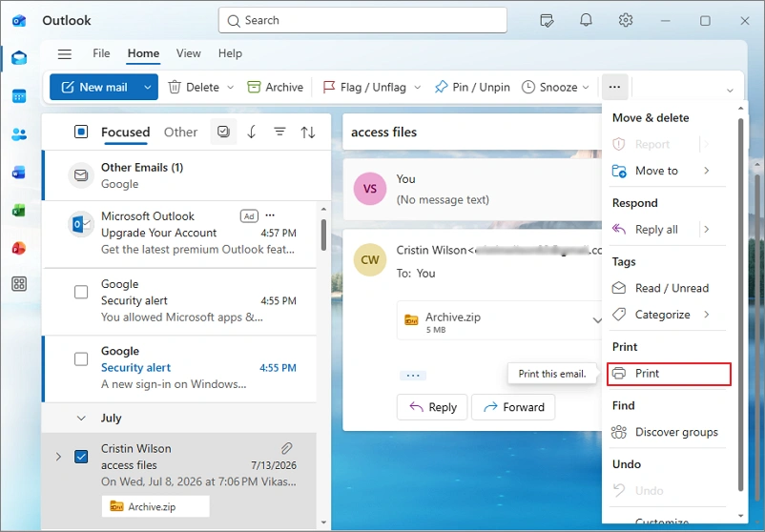Click the Search input field
This screenshot has width=765, height=532.
[x=362, y=20]
